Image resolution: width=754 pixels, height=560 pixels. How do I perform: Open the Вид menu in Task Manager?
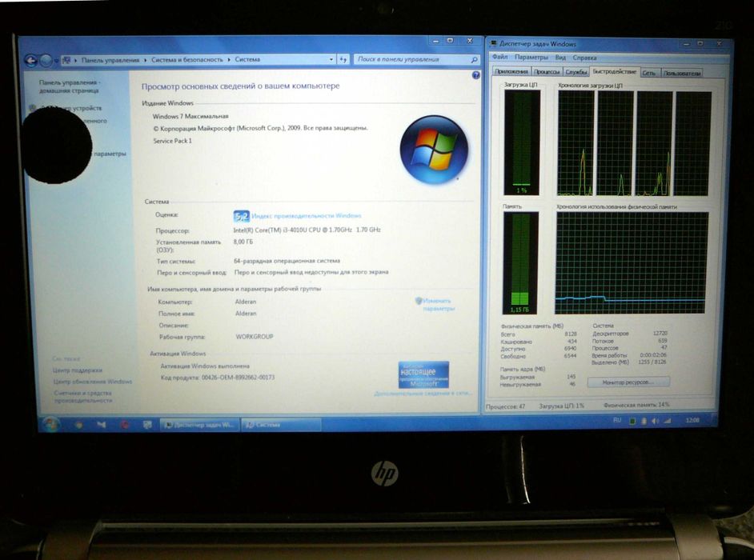(x=560, y=58)
